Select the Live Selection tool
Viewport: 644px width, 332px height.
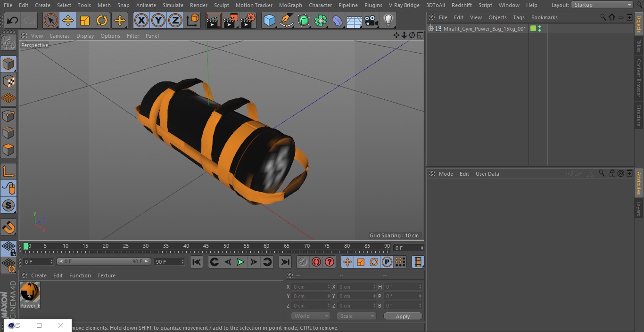pos(51,21)
